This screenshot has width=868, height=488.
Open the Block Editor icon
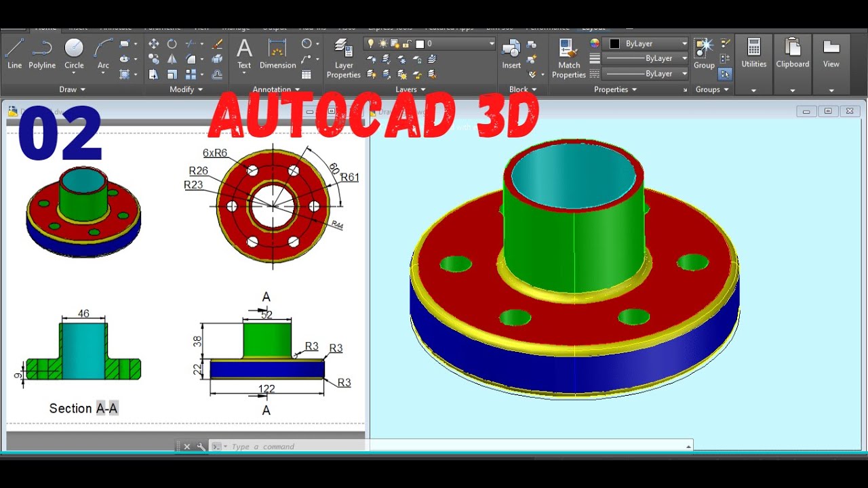tap(532, 59)
